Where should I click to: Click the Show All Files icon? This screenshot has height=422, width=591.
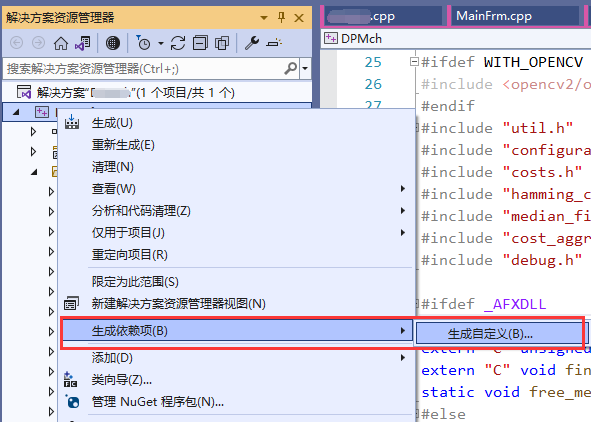pos(222,43)
